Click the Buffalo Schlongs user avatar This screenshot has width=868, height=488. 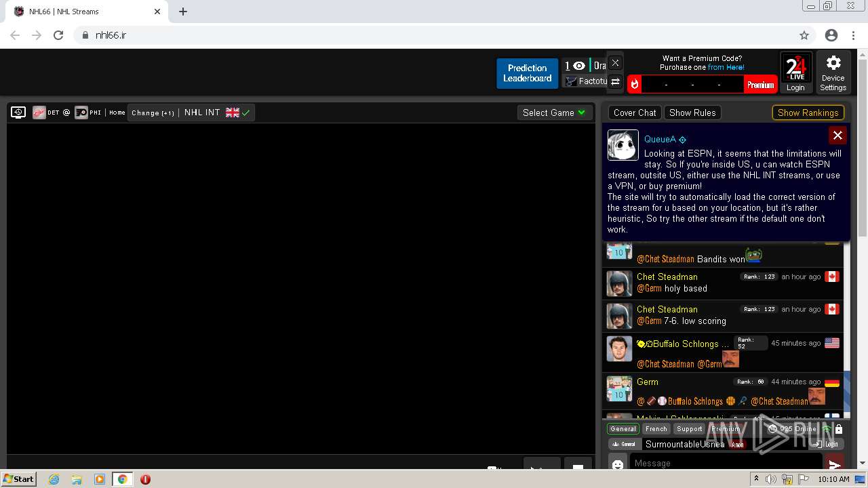[x=619, y=349]
